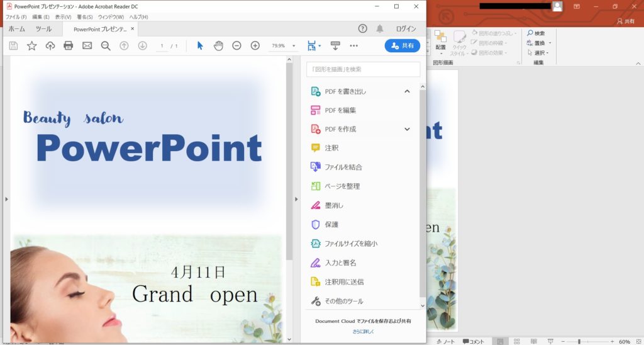Toggle the コメント pane in PowerPoint
644x345 pixels.
point(473,342)
